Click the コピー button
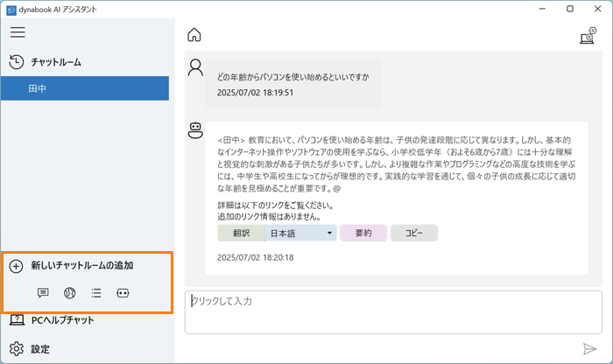This screenshot has width=613, height=364. tap(414, 233)
